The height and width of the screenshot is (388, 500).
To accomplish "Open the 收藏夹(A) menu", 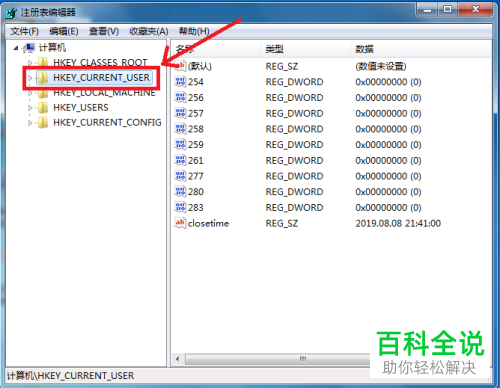I will (x=149, y=31).
